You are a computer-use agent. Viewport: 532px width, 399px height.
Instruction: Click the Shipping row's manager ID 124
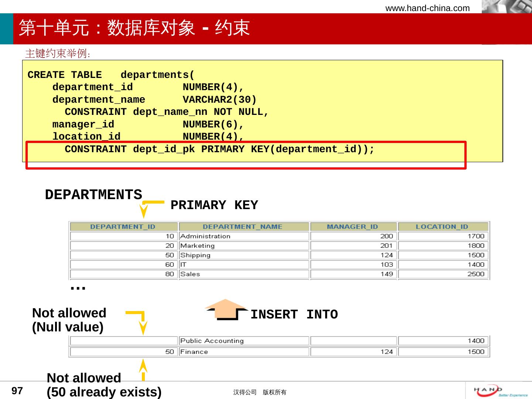point(354,255)
